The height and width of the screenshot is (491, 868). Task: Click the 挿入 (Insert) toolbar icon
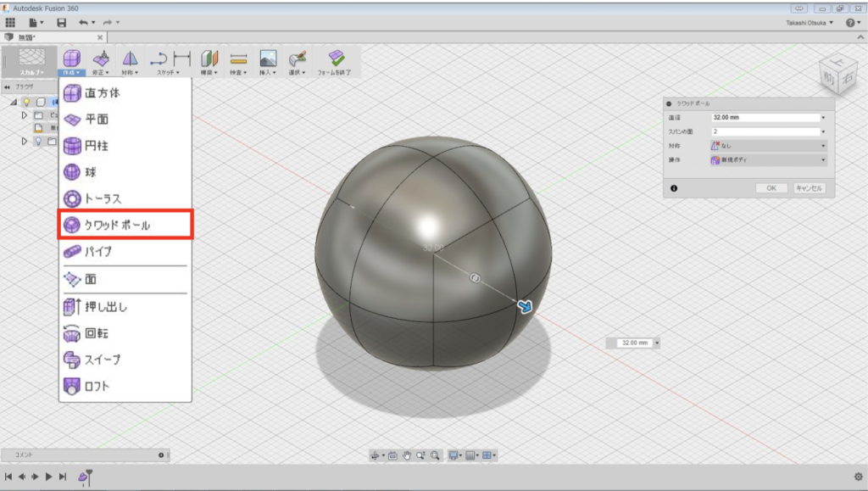(x=267, y=61)
